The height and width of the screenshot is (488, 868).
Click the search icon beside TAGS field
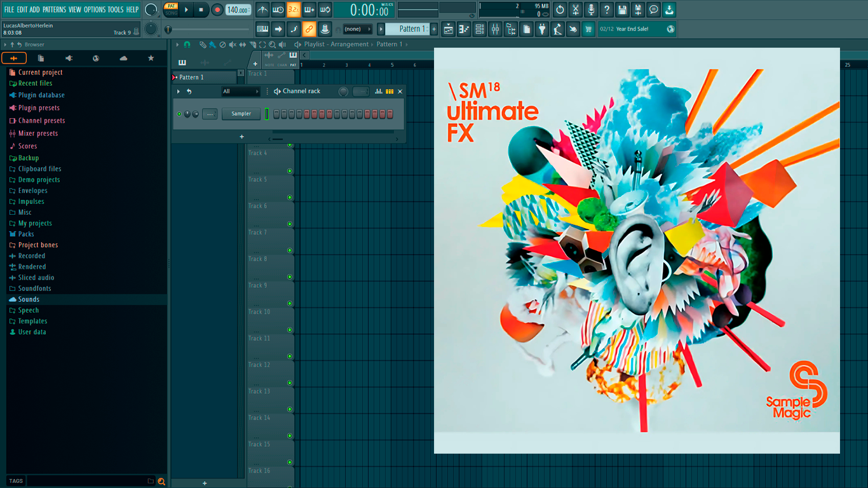click(x=161, y=481)
